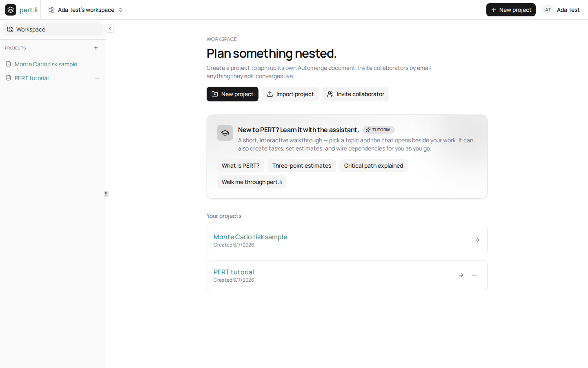Click the sidebar resize grip handle

click(x=106, y=194)
